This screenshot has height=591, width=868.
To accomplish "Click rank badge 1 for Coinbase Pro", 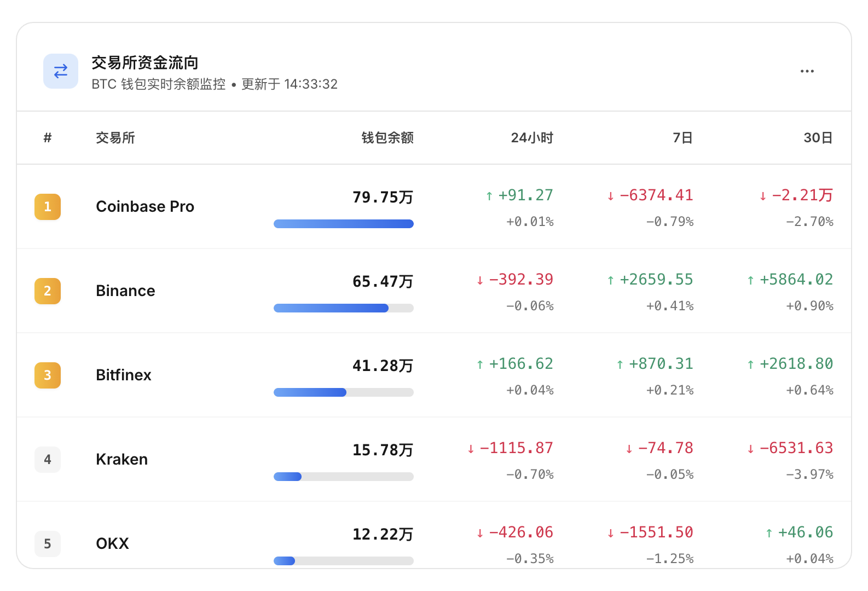I will tap(48, 207).
